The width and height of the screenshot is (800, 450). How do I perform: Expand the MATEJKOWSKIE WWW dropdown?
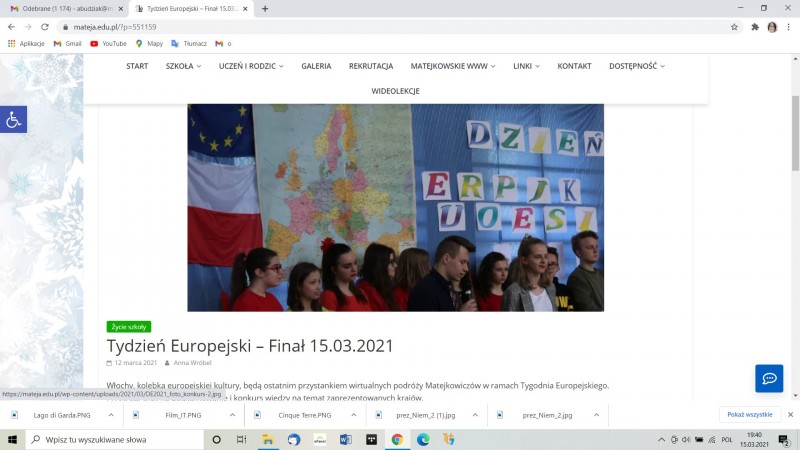[x=453, y=66]
